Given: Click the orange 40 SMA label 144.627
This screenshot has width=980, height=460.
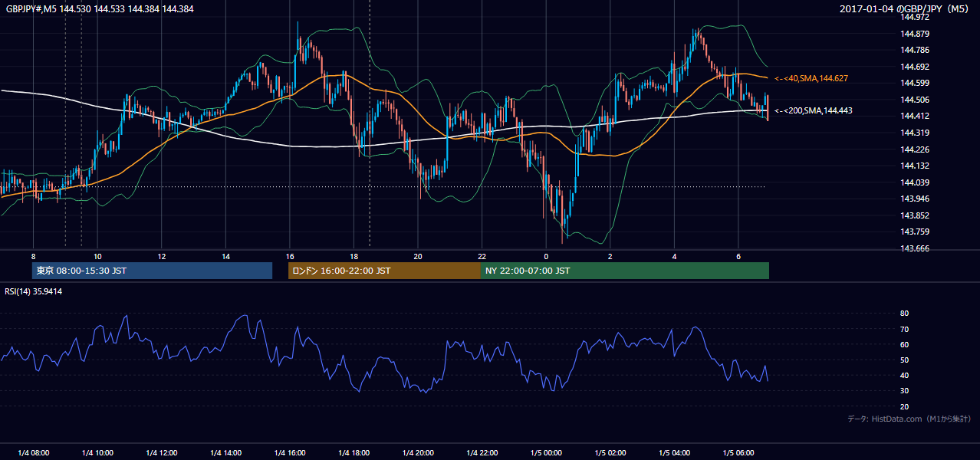Looking at the screenshot, I should click(x=811, y=78).
